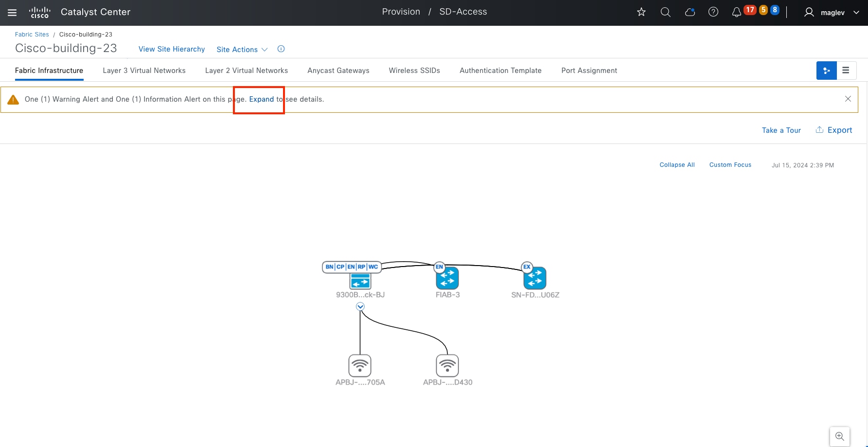The height and width of the screenshot is (447, 868).
Task: Open the Port Assignment tab
Action: [x=589, y=71]
